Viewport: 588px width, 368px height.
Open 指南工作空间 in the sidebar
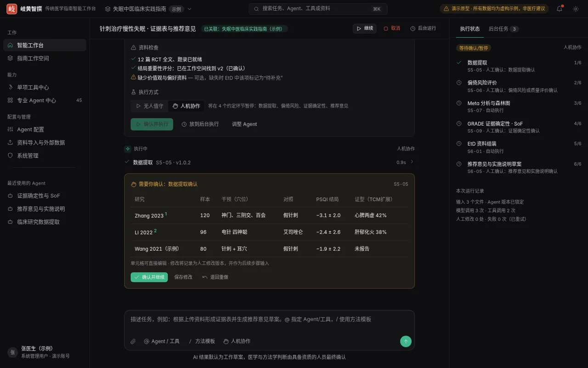[x=45, y=58]
